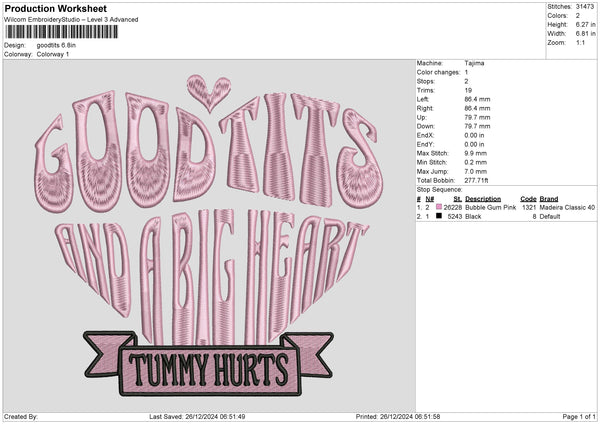Click the 'Printed' timestamp
600x424 pixels.
click(x=398, y=416)
